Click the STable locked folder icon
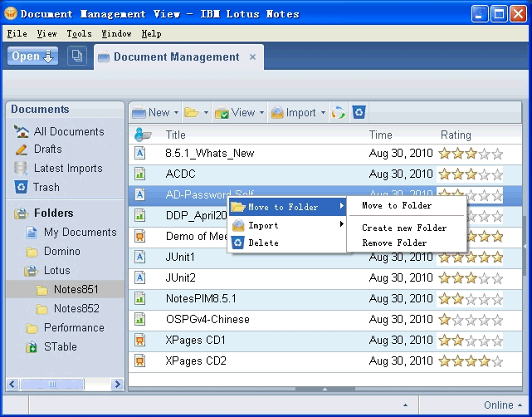This screenshot has height=417, width=532. click(32, 347)
